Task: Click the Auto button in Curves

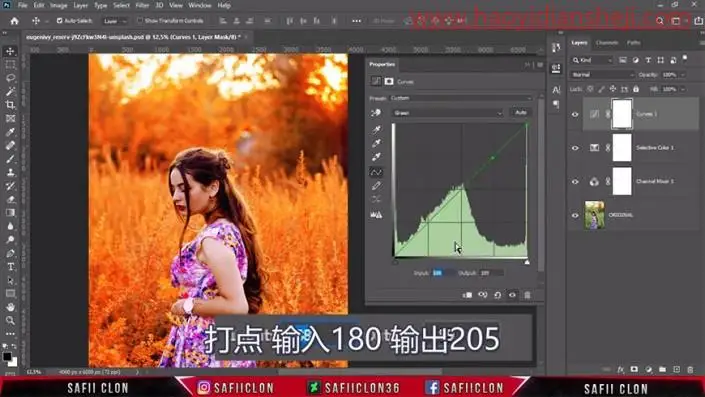Action: pyautogui.click(x=521, y=112)
